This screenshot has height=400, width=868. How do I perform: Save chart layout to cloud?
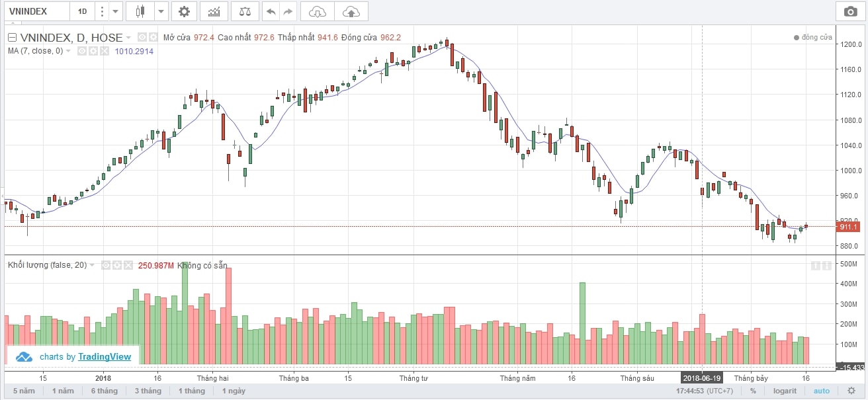pyautogui.click(x=351, y=11)
